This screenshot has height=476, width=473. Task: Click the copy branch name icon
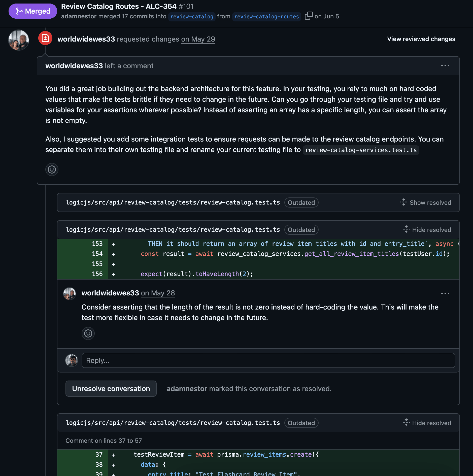click(x=309, y=16)
